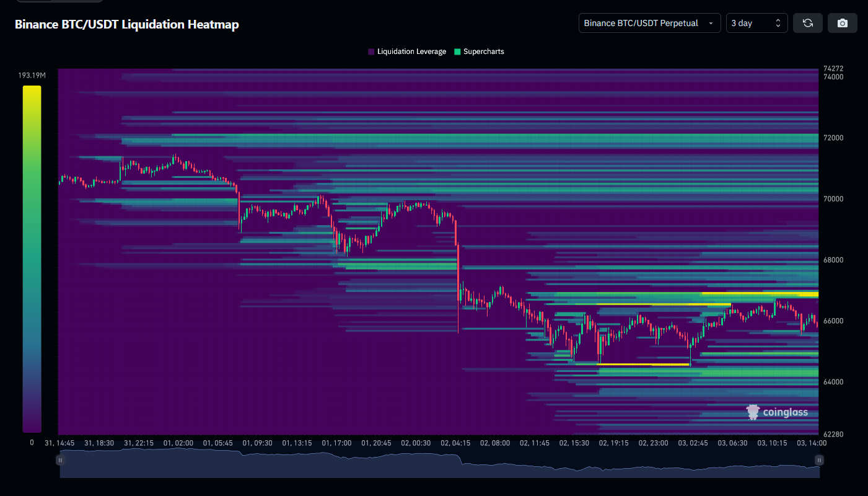Click the 02, 19:15 time axis label
This screenshot has height=496, width=868.
tap(613, 443)
